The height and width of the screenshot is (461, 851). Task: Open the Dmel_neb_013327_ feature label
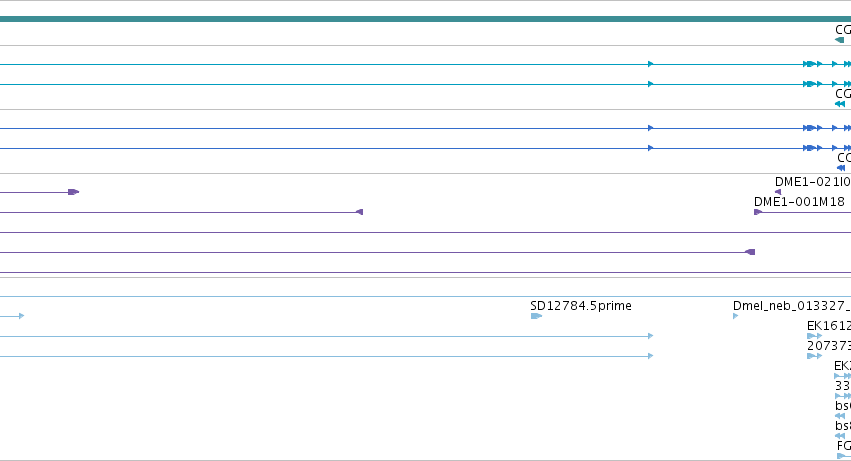792,306
